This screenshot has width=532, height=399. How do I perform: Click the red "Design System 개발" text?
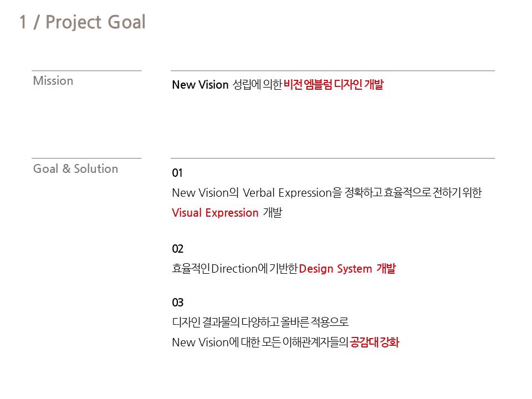347,269
